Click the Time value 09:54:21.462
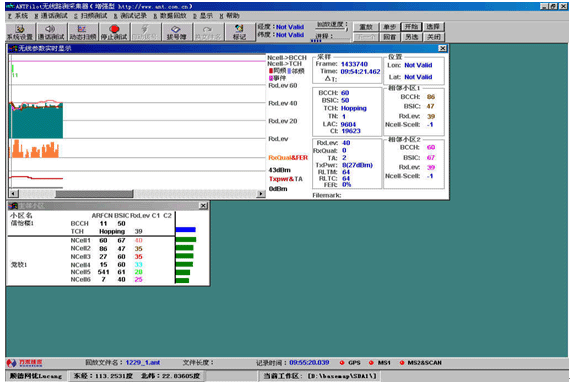This screenshot has height=383, width=570. (360, 72)
